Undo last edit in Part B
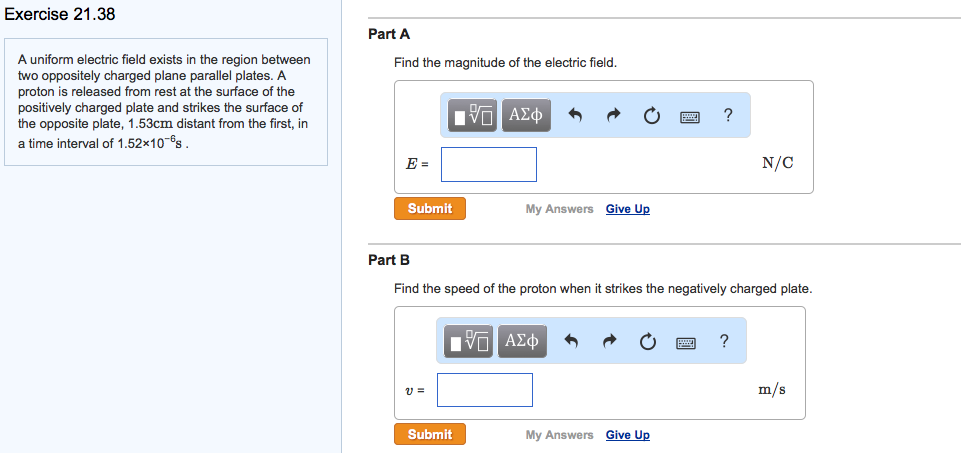 [x=571, y=342]
